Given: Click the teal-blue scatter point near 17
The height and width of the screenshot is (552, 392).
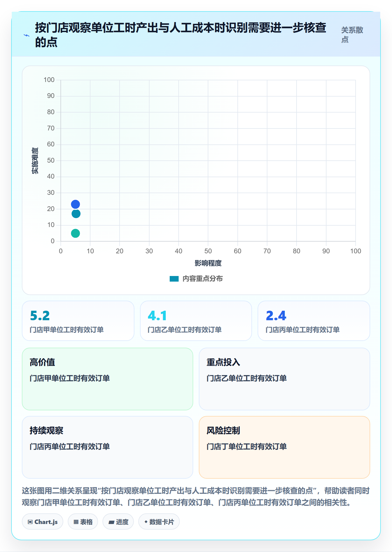Looking at the screenshot, I should pyautogui.click(x=76, y=214).
